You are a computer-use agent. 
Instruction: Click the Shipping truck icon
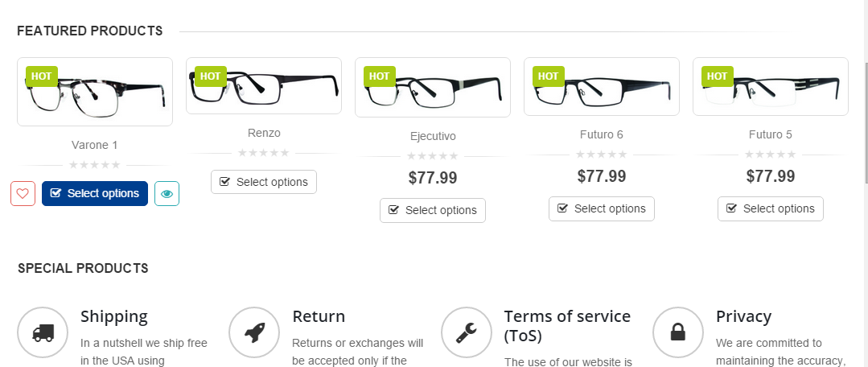click(43, 332)
